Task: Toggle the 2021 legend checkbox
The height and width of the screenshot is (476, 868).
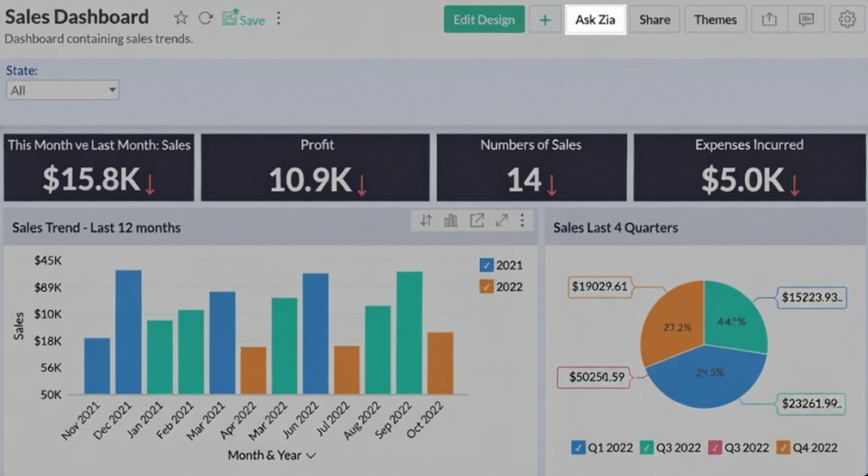Action: coord(486,265)
